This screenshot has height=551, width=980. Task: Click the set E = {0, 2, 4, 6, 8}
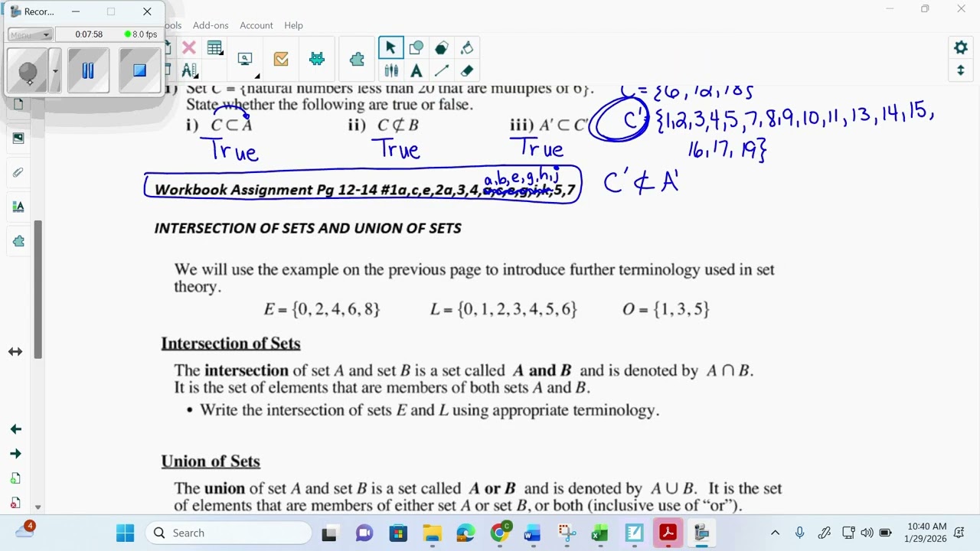(322, 309)
